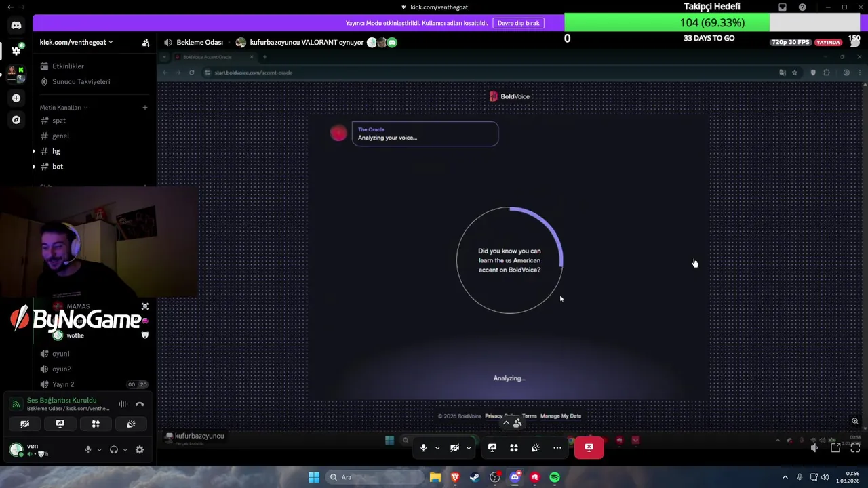Mute microphone in stream control bar
Screen dimensions: 868x488
[x=423, y=447]
